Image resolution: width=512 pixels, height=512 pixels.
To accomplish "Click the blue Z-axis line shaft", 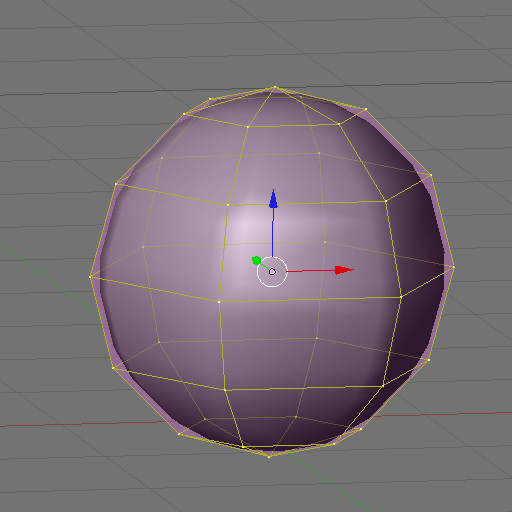I will coord(273,233).
